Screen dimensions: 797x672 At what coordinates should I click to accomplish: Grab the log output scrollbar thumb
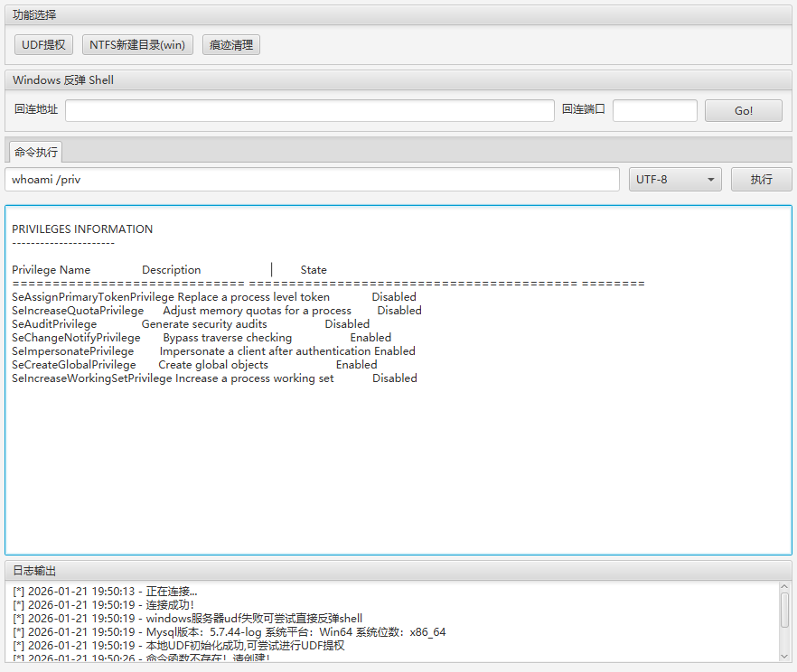[x=784, y=609]
